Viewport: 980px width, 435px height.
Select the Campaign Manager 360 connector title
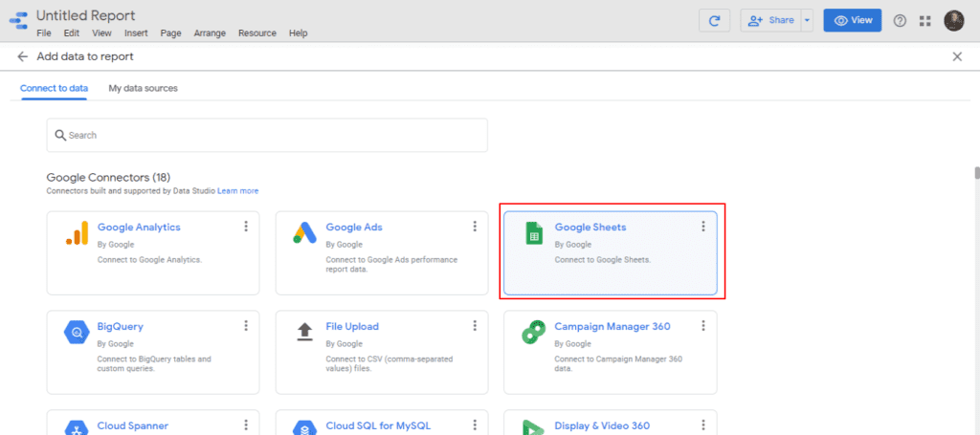612,326
